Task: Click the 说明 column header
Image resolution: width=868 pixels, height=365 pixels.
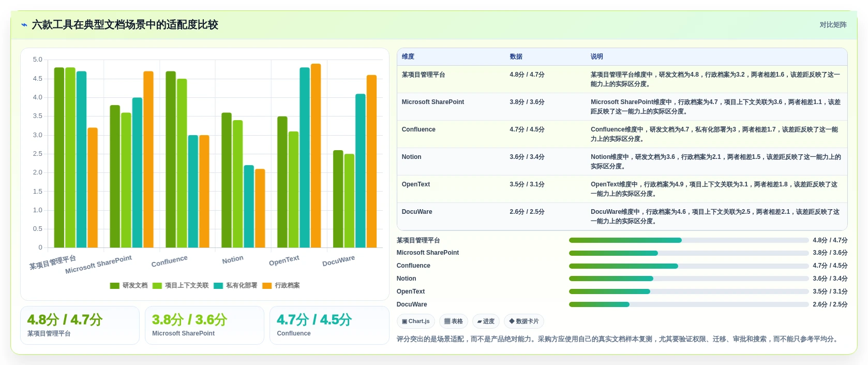Action: coord(597,56)
